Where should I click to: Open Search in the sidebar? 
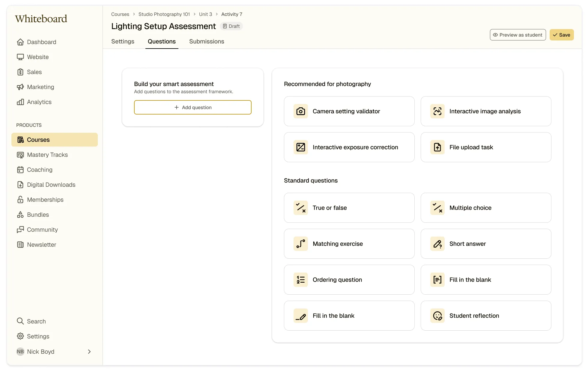point(36,321)
